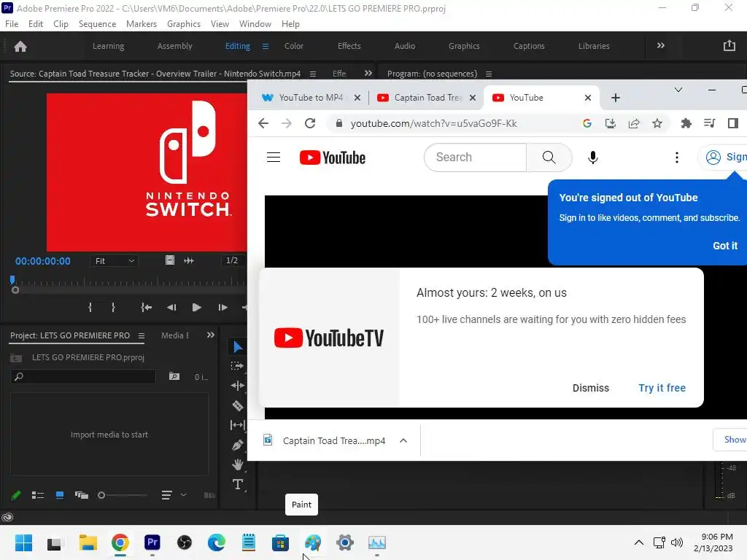Screen dimensions: 747x560
Task: Select the Selection tool arrow
Action: click(238, 347)
